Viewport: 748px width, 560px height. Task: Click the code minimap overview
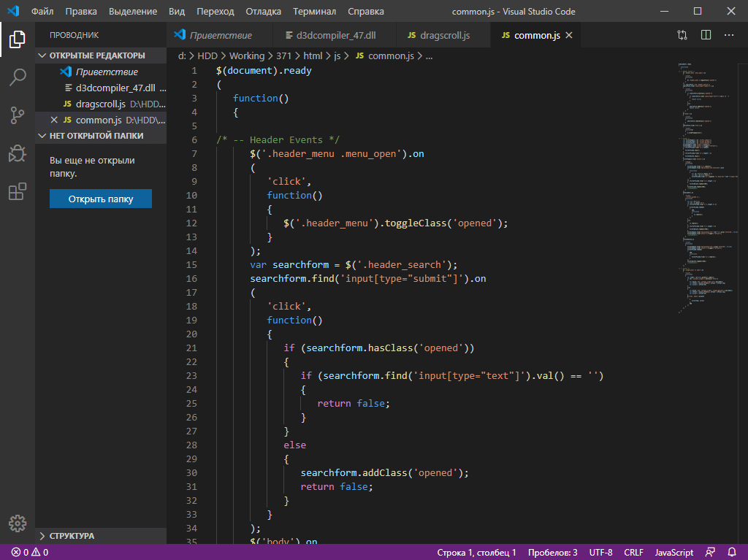[707, 187]
